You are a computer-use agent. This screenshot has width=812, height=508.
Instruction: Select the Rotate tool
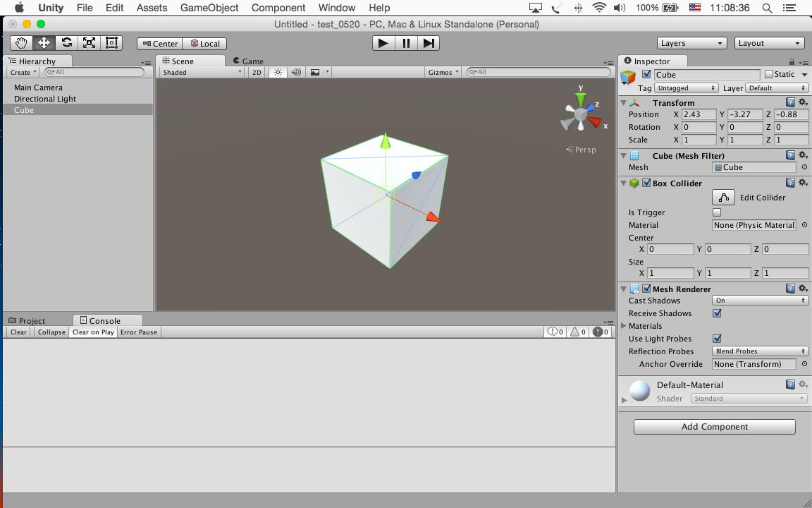click(x=66, y=43)
